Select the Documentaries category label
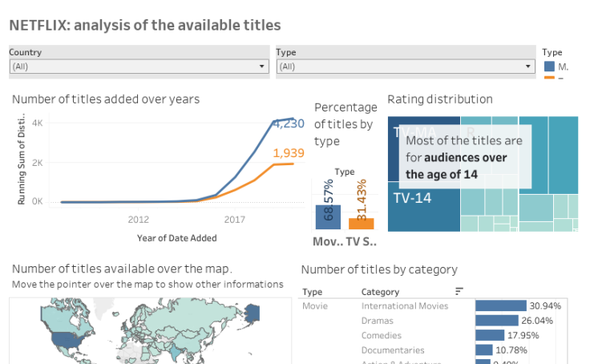590x364 pixels. pyautogui.click(x=393, y=350)
